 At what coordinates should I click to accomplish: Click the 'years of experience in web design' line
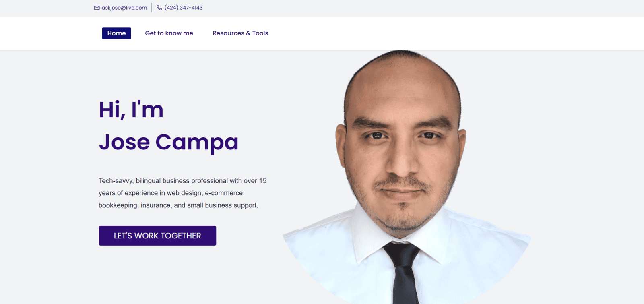point(171,193)
